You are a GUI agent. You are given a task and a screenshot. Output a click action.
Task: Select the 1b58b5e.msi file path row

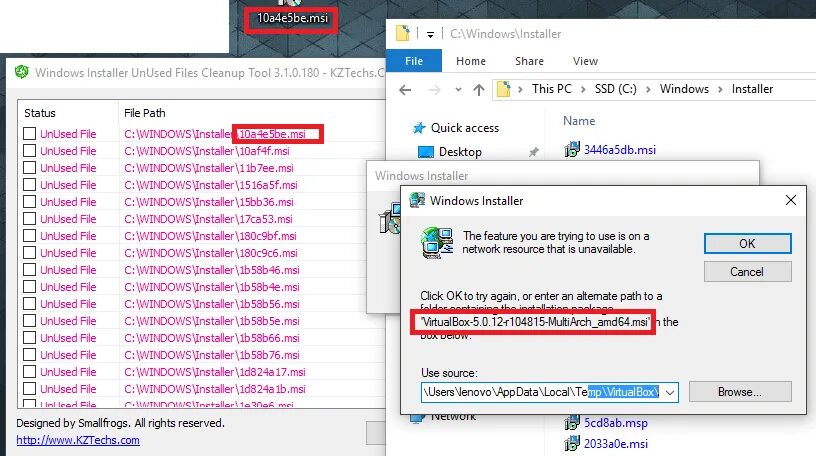click(x=212, y=321)
